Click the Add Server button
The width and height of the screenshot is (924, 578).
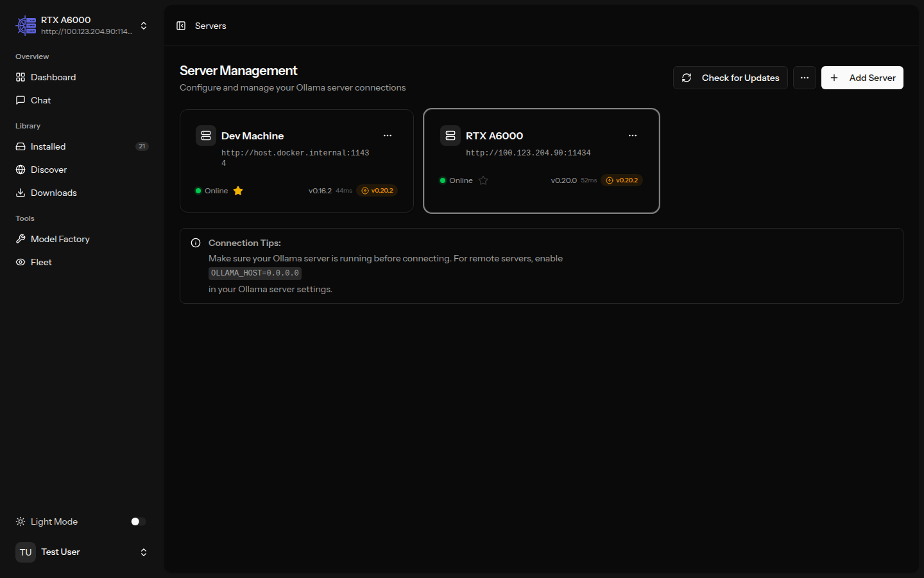(x=862, y=78)
